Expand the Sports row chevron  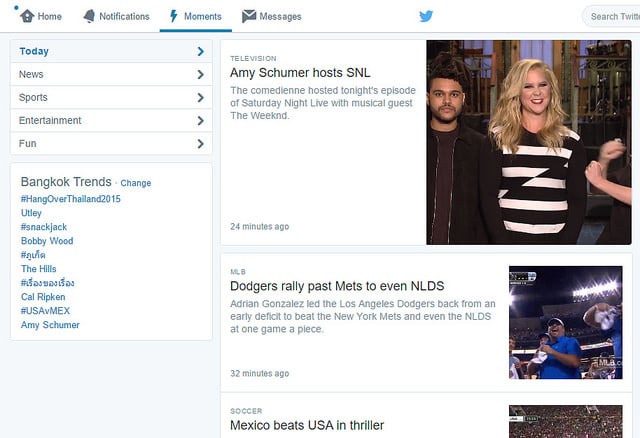pos(200,97)
